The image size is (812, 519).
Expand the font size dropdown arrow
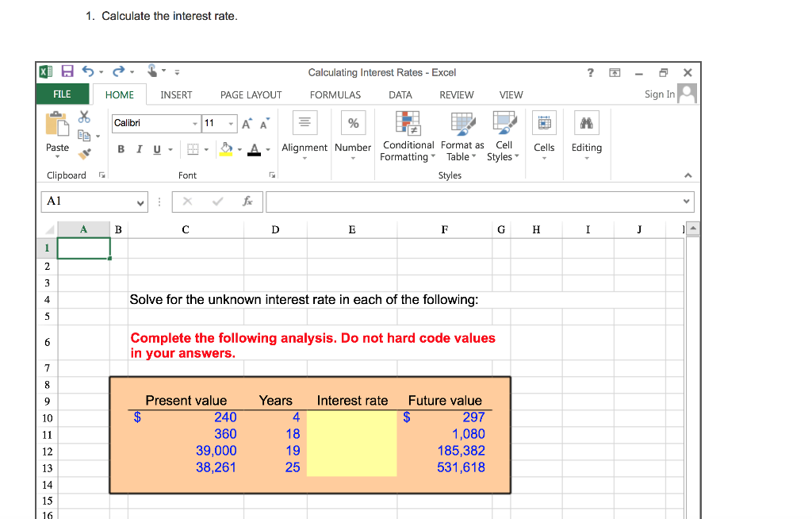pyautogui.click(x=232, y=123)
